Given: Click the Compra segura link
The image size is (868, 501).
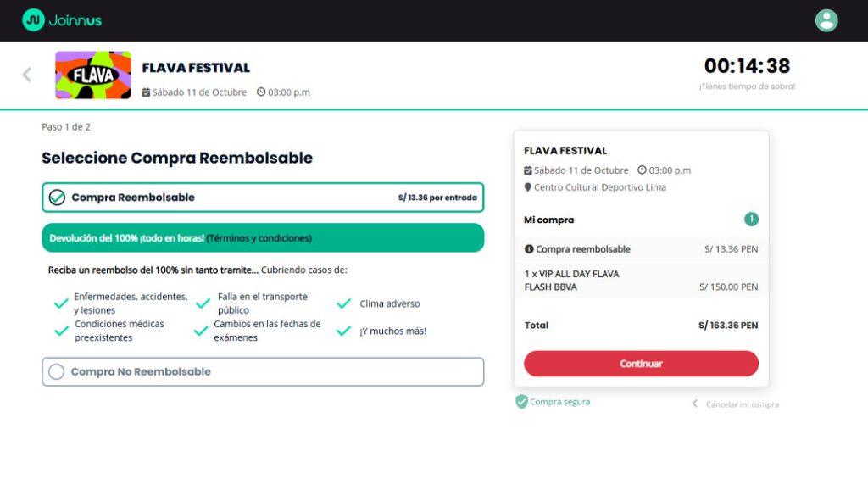Looking at the screenshot, I should point(559,402).
